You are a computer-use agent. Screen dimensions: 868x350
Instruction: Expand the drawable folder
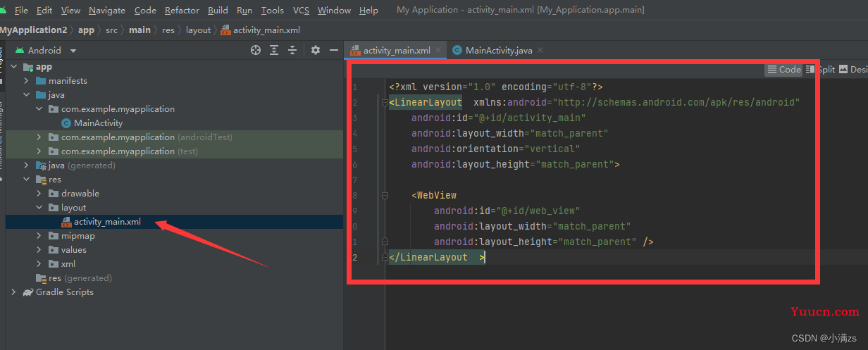[x=39, y=194]
